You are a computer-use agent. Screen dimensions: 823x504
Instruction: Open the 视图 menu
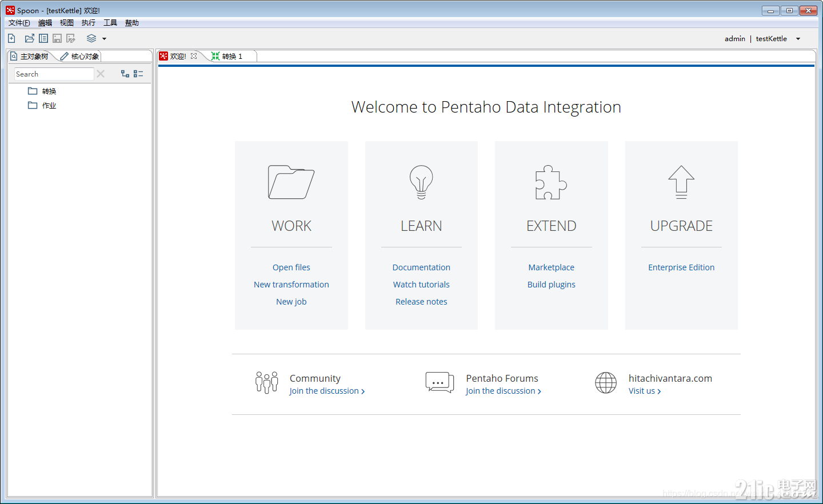click(x=67, y=23)
